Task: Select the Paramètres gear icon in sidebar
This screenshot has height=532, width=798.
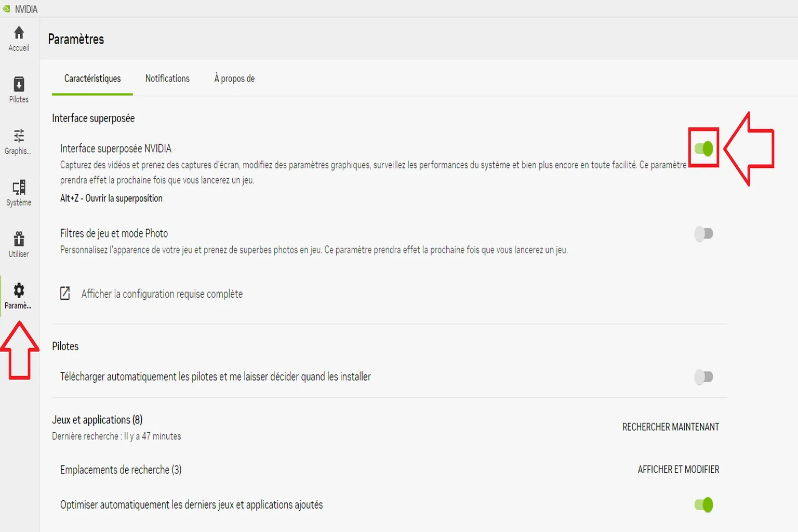Action: pyautogui.click(x=19, y=290)
